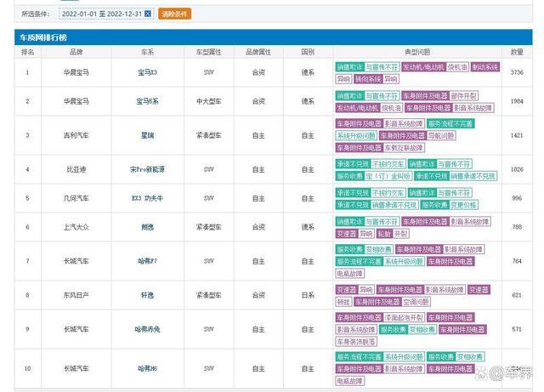This screenshot has height=392, width=544.
Task: Remove the 2022-01-01 至 2022-12-31 date filter
Action: [148, 14]
